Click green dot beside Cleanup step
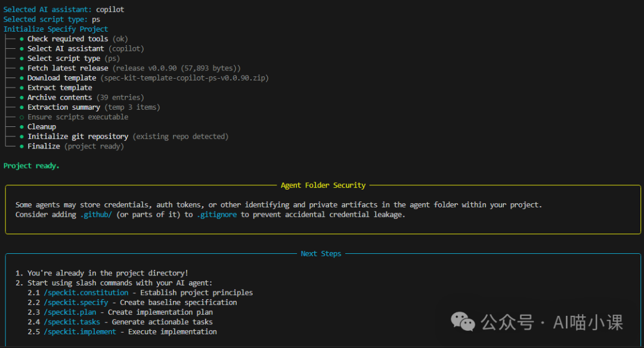644x348 pixels. point(21,127)
